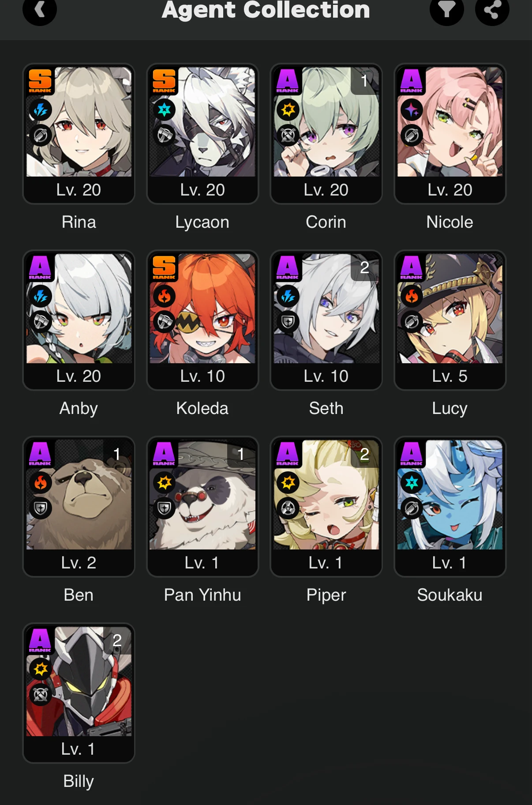Image resolution: width=532 pixels, height=805 pixels.
Task: Tap the share icon in the header
Action: pos(492,9)
